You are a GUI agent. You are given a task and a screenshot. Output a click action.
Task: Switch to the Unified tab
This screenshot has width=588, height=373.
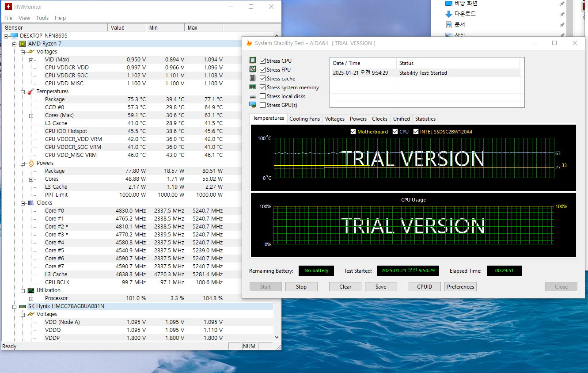click(402, 119)
